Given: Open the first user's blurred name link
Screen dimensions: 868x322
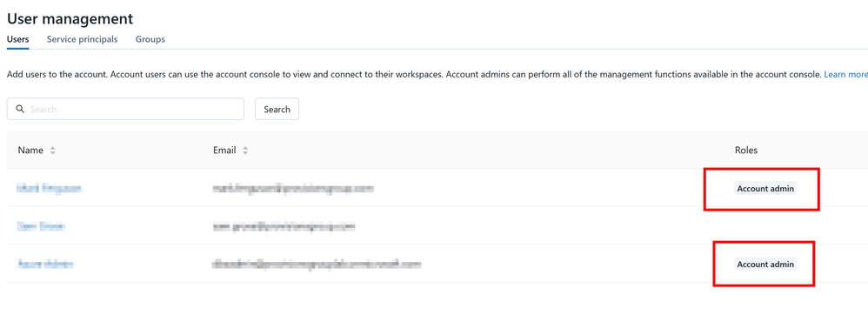Looking at the screenshot, I should pyautogui.click(x=50, y=189).
